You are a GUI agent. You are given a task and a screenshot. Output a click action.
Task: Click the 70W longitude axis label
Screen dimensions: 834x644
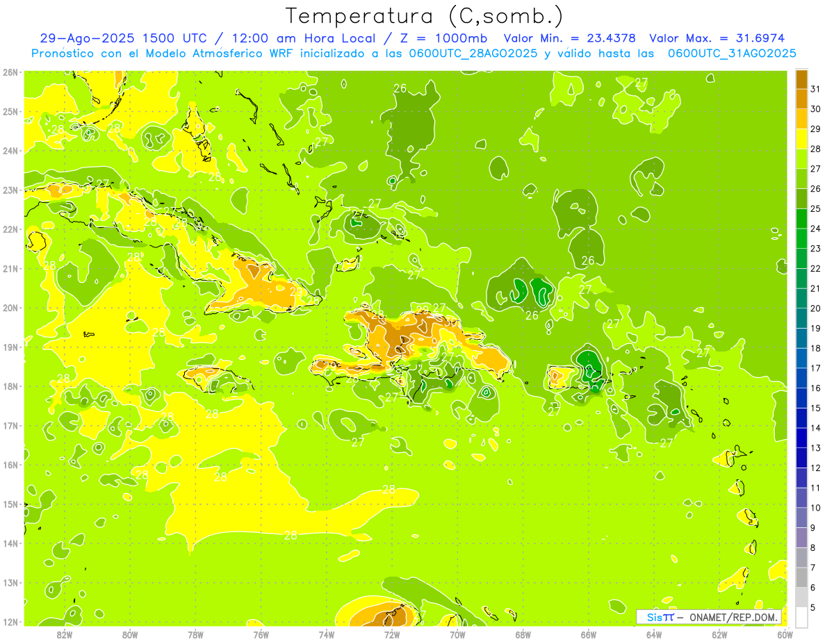coord(457,634)
